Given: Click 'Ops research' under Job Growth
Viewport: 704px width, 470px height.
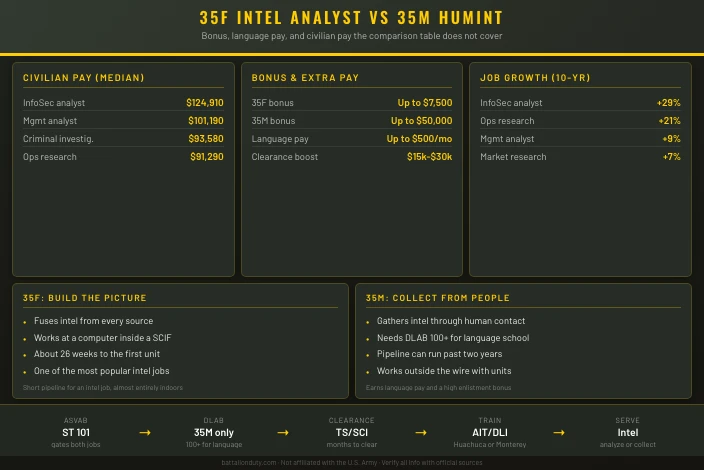Looking at the screenshot, I should 507,121.
